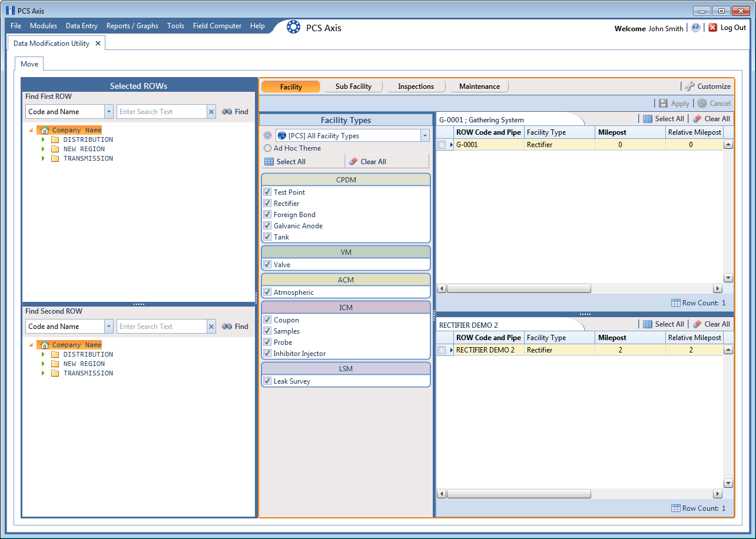Expand TRANSMISSION in the first ROW tree
Viewport: 756px width, 539px height.
pyautogui.click(x=43, y=158)
